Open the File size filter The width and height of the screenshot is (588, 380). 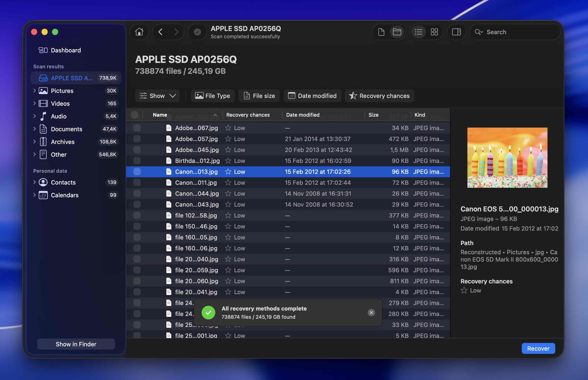click(x=259, y=96)
